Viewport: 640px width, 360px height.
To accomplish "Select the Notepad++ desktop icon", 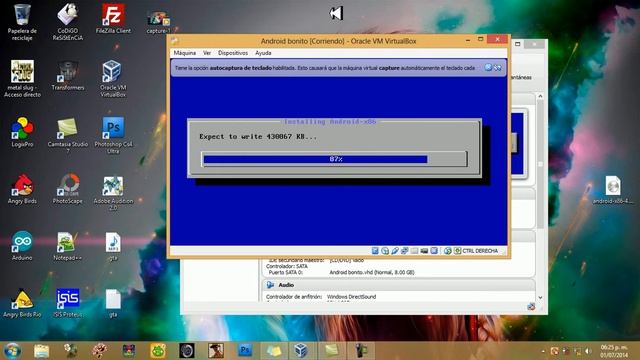I will click(x=68, y=246).
